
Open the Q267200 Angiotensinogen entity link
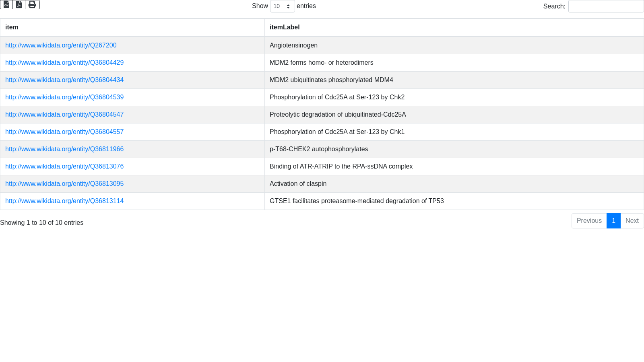coord(61,45)
